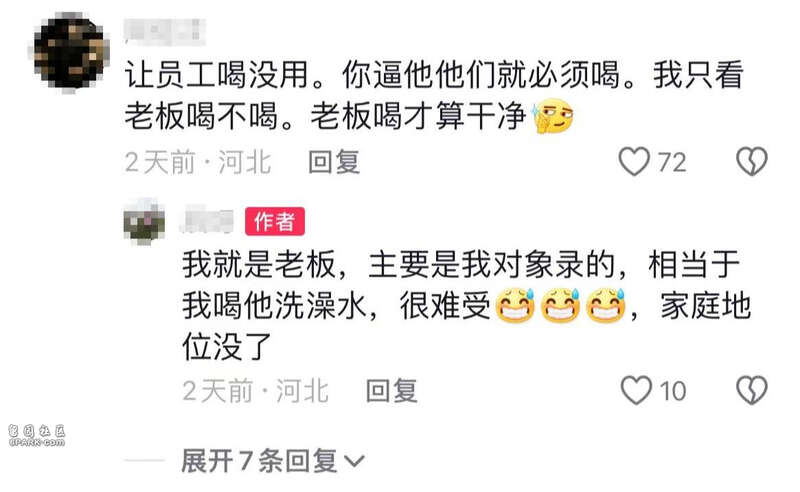Screen dimensions: 800x492
Task: Open the author's blurred username
Action: 208,222
